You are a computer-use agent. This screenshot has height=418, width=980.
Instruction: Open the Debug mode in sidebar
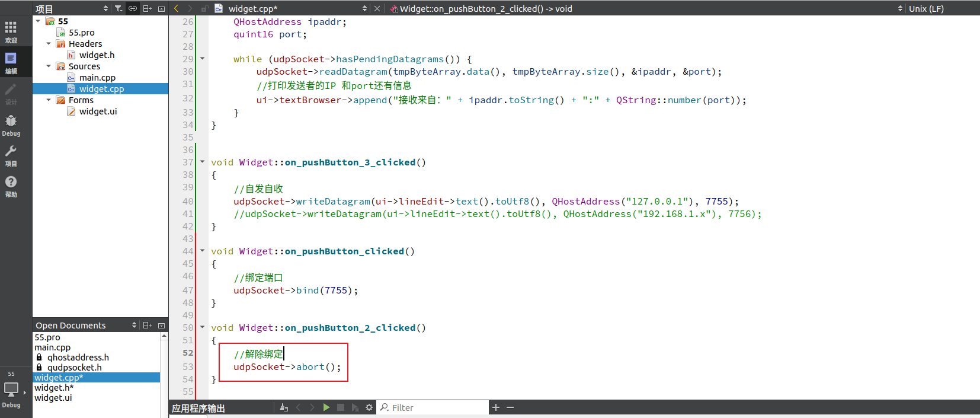pos(11,125)
